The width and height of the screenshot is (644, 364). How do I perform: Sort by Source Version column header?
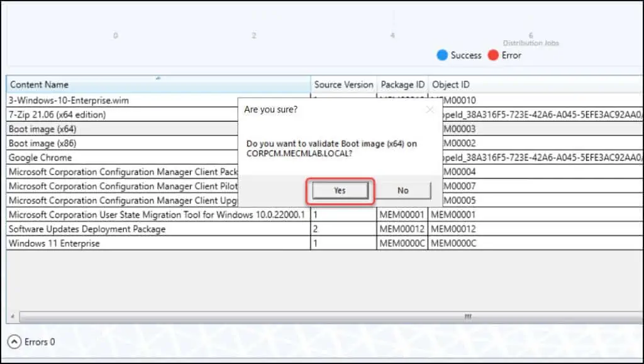(x=344, y=84)
